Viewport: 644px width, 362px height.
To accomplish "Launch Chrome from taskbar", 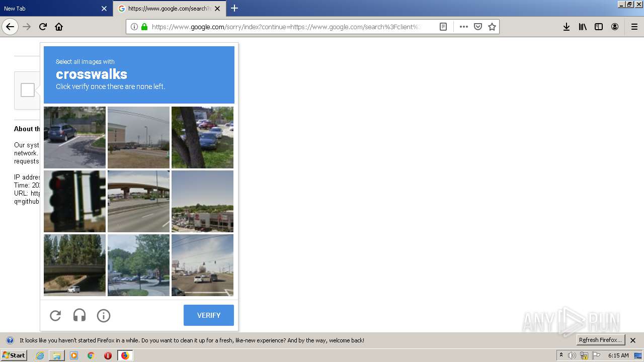I will tap(91, 355).
